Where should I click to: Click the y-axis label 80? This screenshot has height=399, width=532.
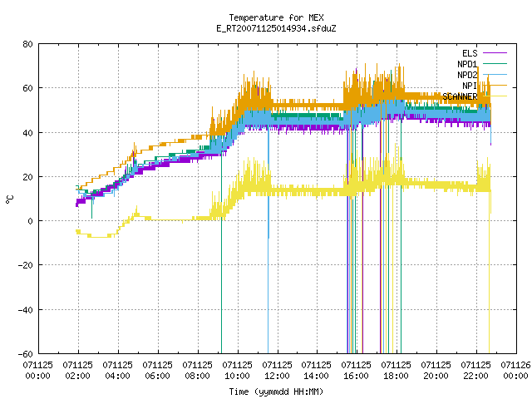tap(27, 44)
